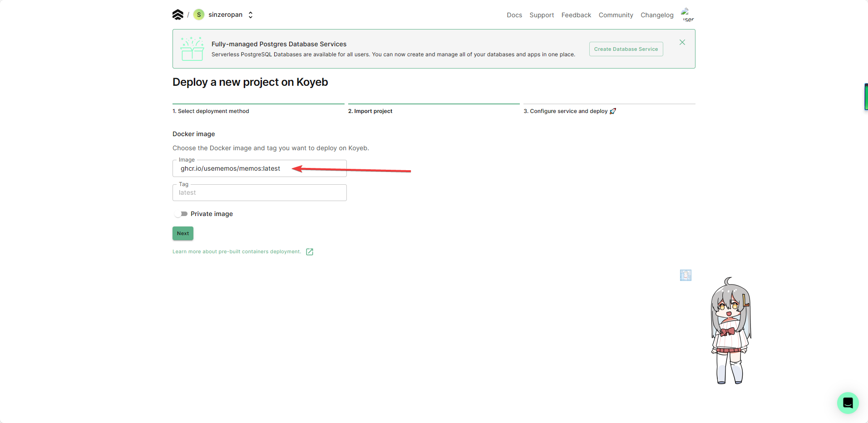Click the Create Database Service button
Image resolution: width=868 pixels, height=423 pixels.
[x=626, y=49]
